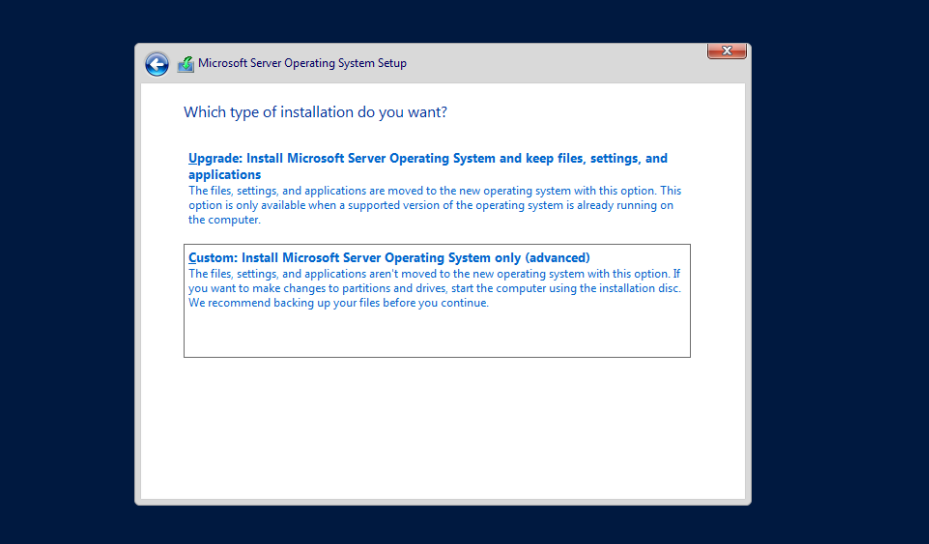Click the word 'Upgrade:' in first option
This screenshot has height=544, width=929.
coord(213,159)
